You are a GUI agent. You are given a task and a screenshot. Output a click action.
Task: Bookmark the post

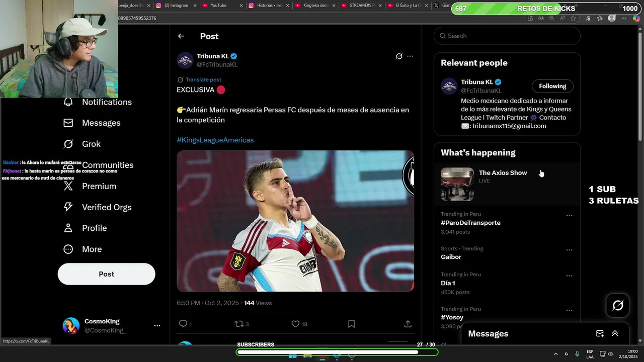coord(352,324)
